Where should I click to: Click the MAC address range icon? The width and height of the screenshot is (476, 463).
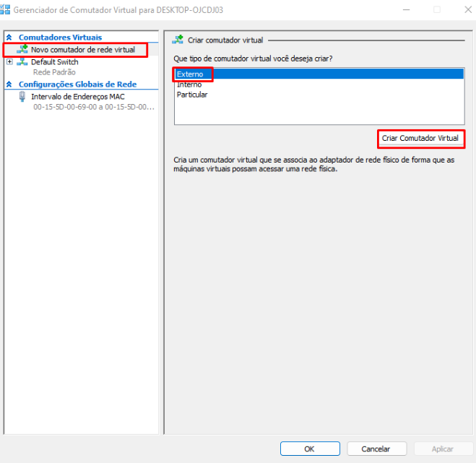(22, 97)
